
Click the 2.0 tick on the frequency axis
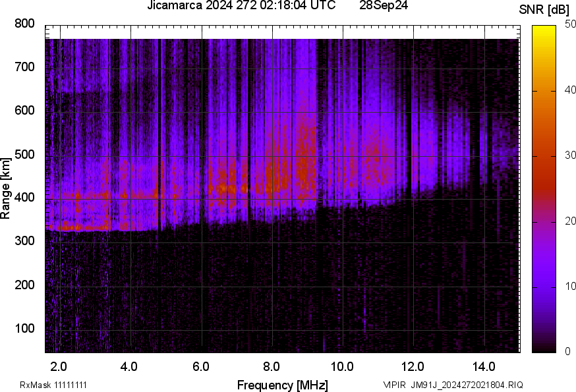click(x=59, y=366)
